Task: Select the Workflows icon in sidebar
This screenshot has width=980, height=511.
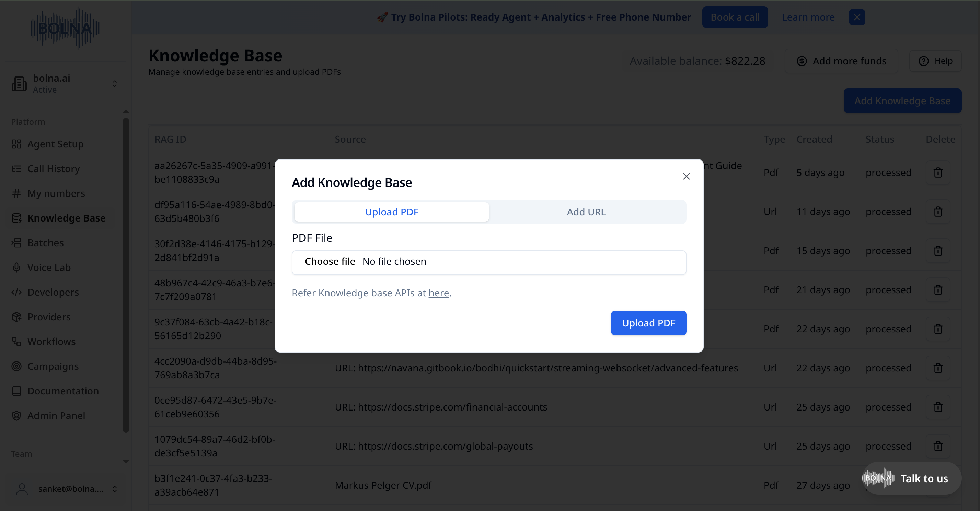Action: [17, 342]
